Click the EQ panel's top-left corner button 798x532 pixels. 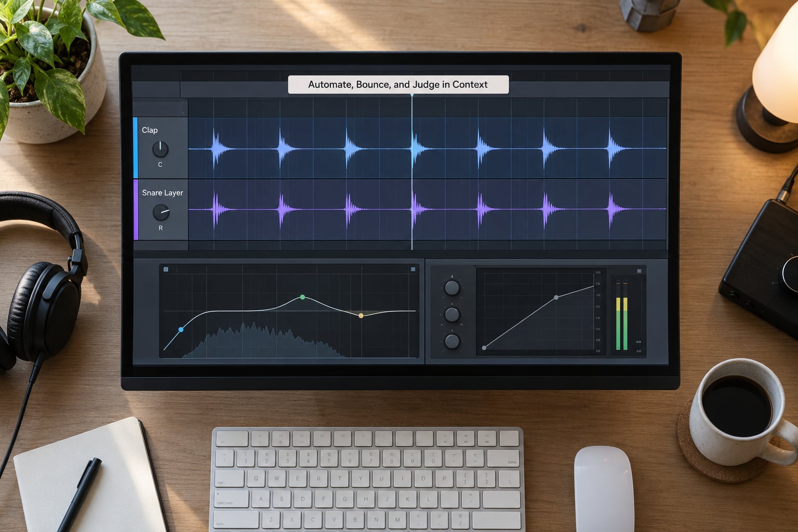coord(166,269)
